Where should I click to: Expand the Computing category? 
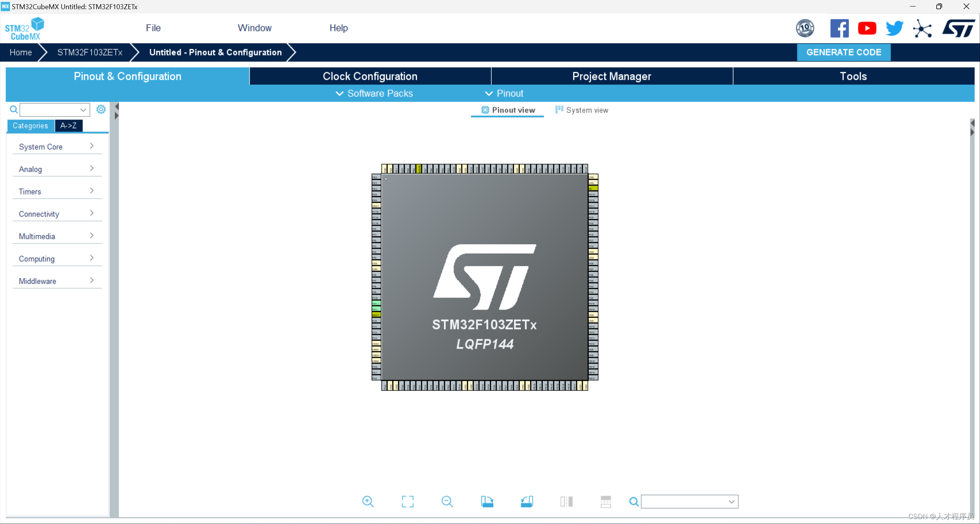pyautogui.click(x=57, y=259)
